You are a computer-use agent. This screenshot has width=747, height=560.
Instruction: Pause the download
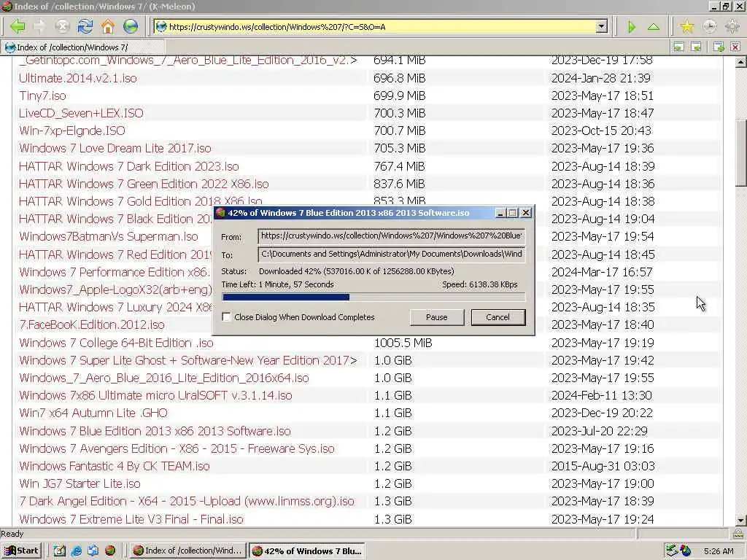(x=437, y=317)
